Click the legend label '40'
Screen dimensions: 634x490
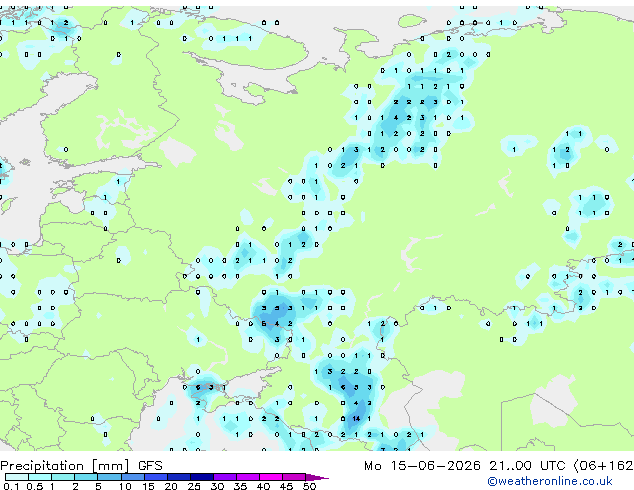(263, 486)
